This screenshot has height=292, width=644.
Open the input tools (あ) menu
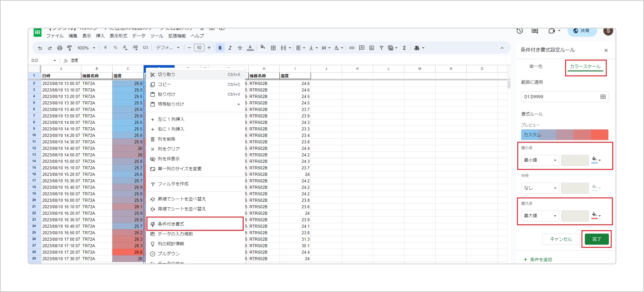point(419,48)
